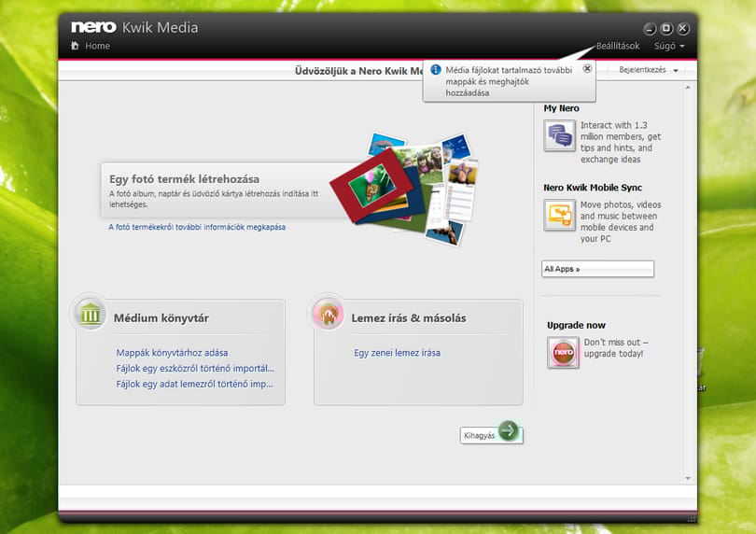Click scrollbar down arrow

coord(688,479)
